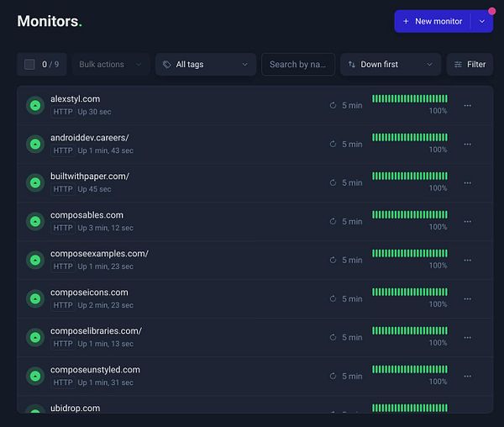Click the green status icon for builtwithpaper.com/
Screen dimensions: 504x427
[35, 182]
